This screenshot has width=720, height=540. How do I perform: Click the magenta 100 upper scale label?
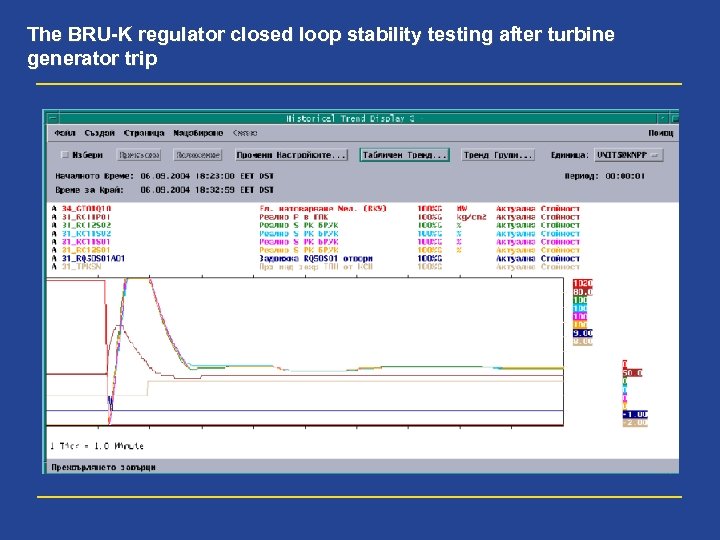(x=580, y=316)
